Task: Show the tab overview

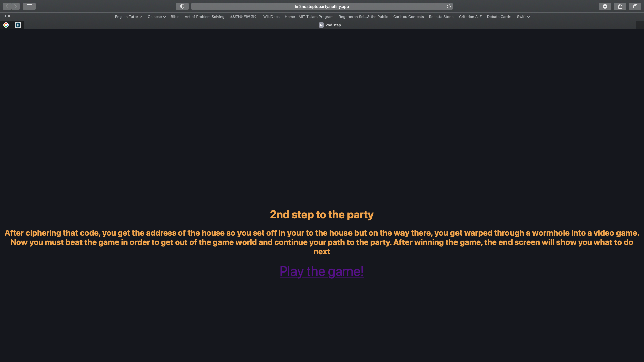Action: pos(635,6)
